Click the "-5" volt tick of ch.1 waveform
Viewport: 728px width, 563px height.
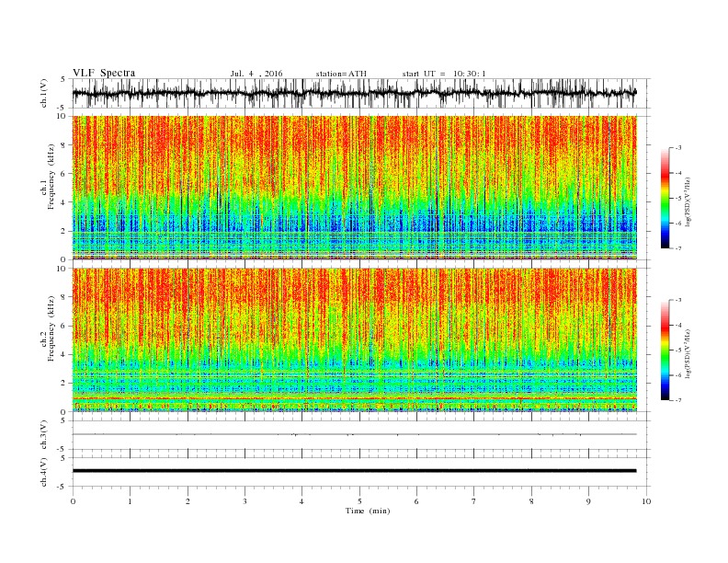(62, 108)
